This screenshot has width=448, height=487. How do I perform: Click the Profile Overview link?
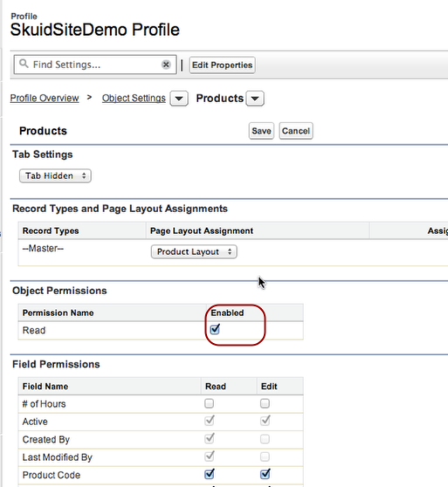coord(45,98)
